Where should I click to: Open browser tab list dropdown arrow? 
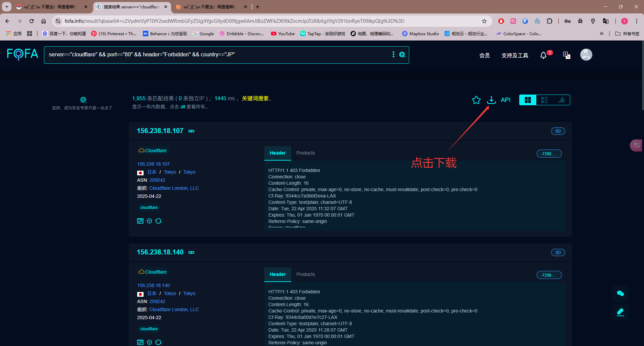[7, 7]
